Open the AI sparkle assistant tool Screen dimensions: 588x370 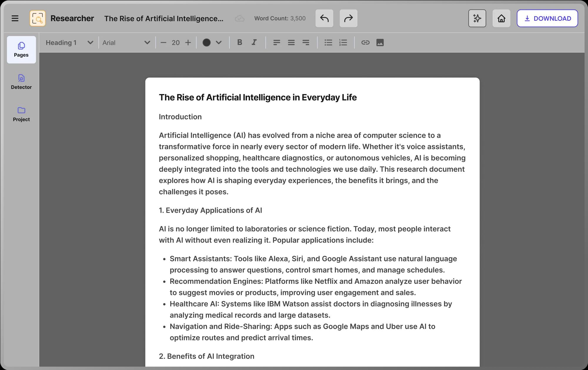tap(477, 18)
